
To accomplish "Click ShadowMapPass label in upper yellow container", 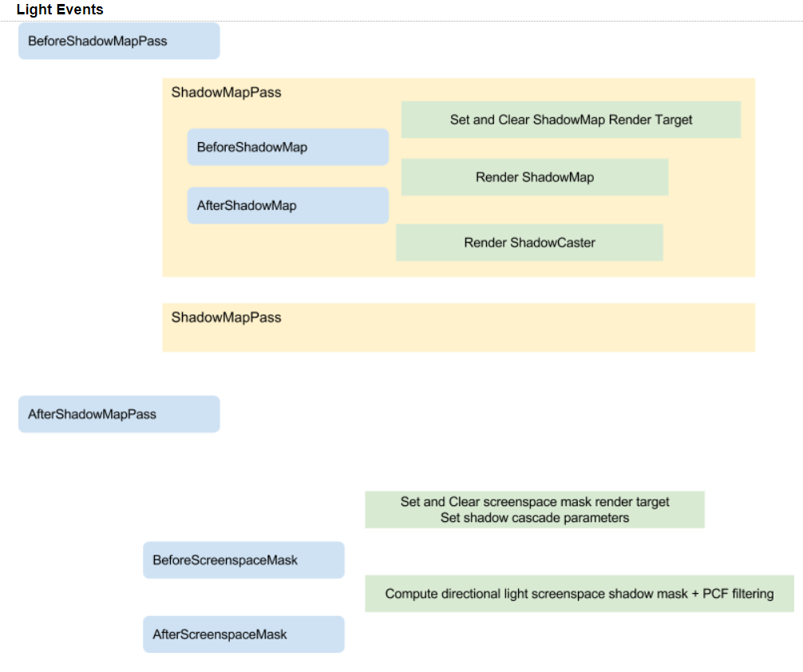I will tap(226, 93).
